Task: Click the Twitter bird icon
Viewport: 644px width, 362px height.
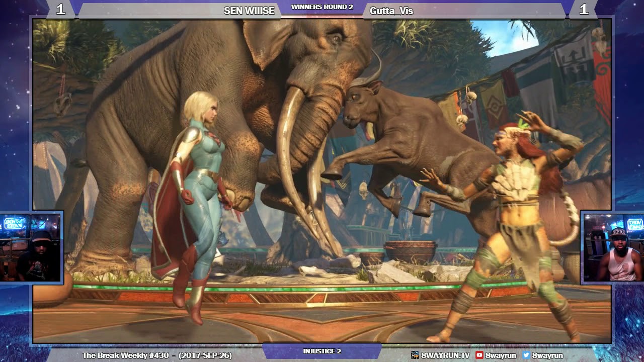Action: [x=526, y=355]
